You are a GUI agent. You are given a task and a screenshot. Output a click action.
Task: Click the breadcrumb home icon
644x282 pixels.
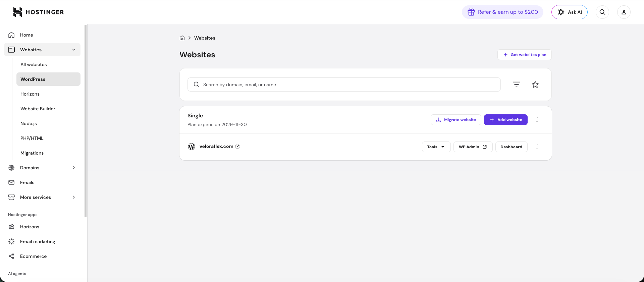tap(182, 38)
